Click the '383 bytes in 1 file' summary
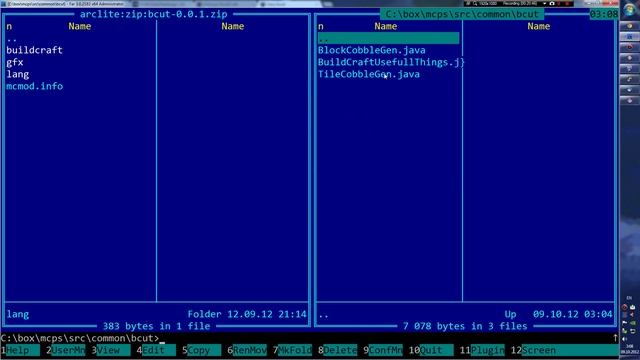The height and width of the screenshot is (360, 640). 156,326
